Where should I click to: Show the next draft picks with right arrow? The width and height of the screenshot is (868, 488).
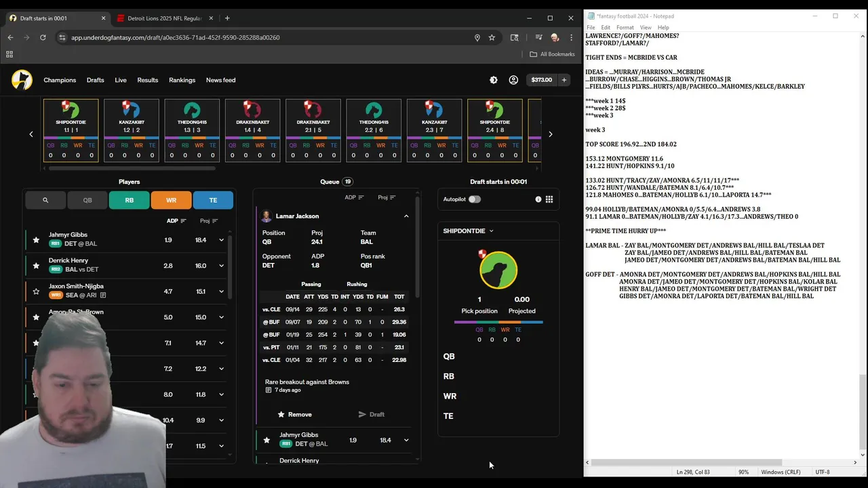click(x=551, y=134)
